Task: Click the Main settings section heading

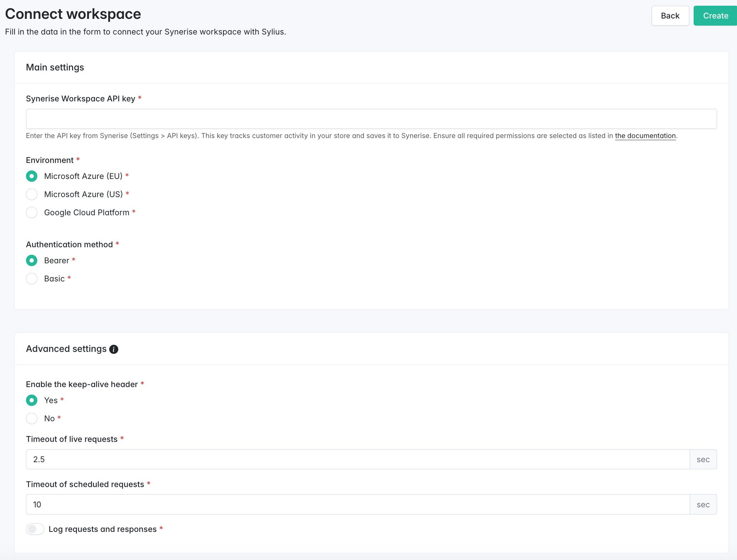Action: click(55, 67)
